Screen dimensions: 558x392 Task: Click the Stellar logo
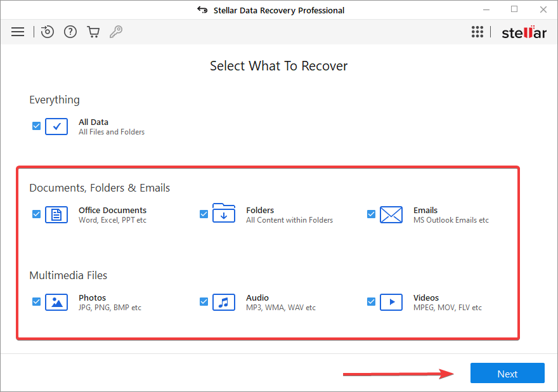tap(524, 32)
